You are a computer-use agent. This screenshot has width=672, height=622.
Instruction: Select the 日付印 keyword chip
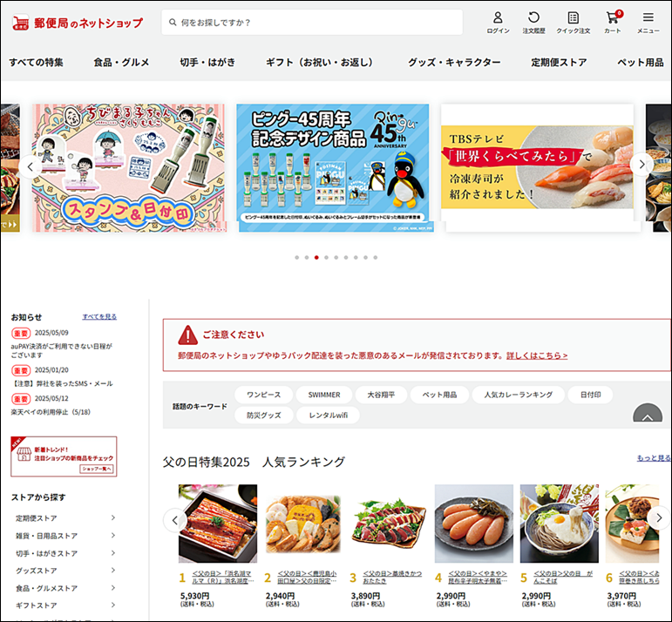click(590, 395)
